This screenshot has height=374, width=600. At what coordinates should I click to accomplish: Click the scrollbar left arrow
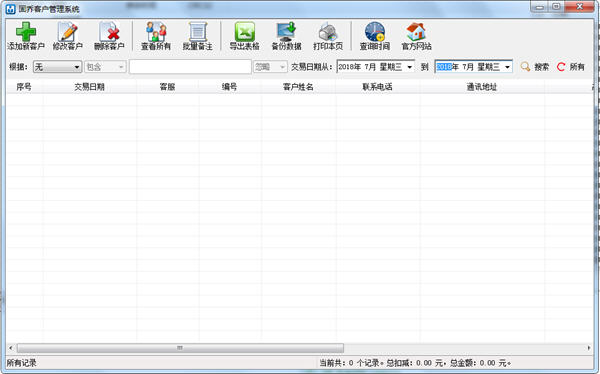click(11, 348)
